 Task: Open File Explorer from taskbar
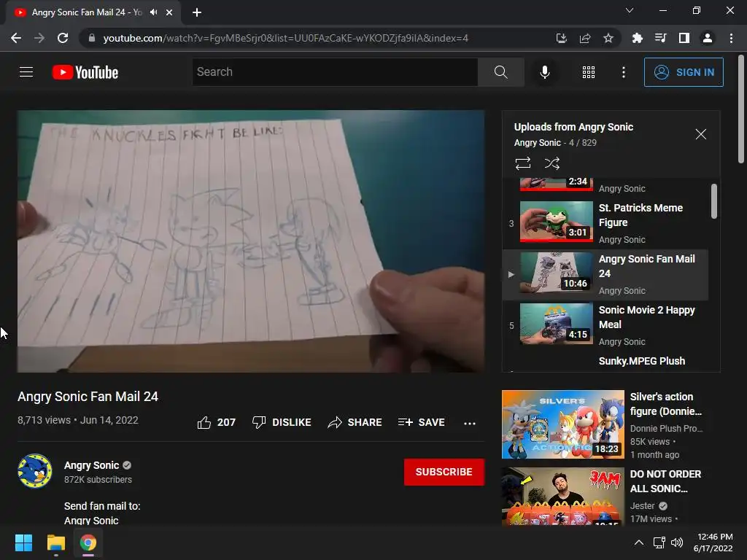click(55, 542)
